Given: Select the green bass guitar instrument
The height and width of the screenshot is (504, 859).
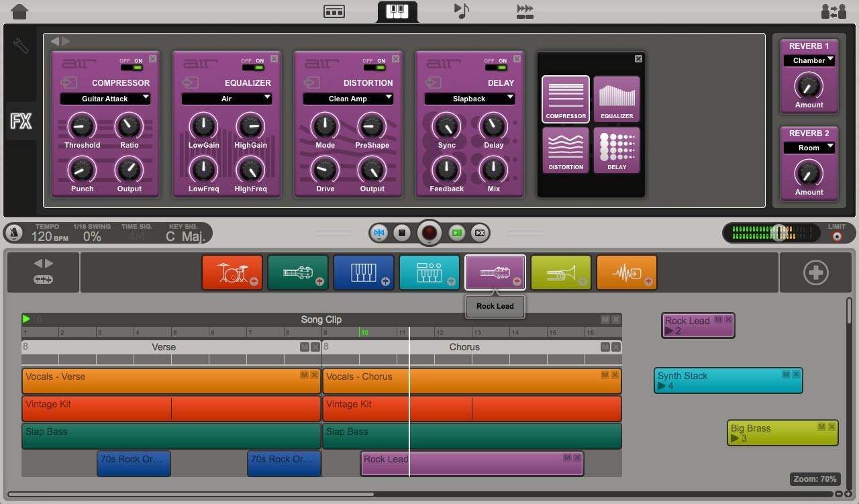Looking at the screenshot, I should tap(298, 272).
